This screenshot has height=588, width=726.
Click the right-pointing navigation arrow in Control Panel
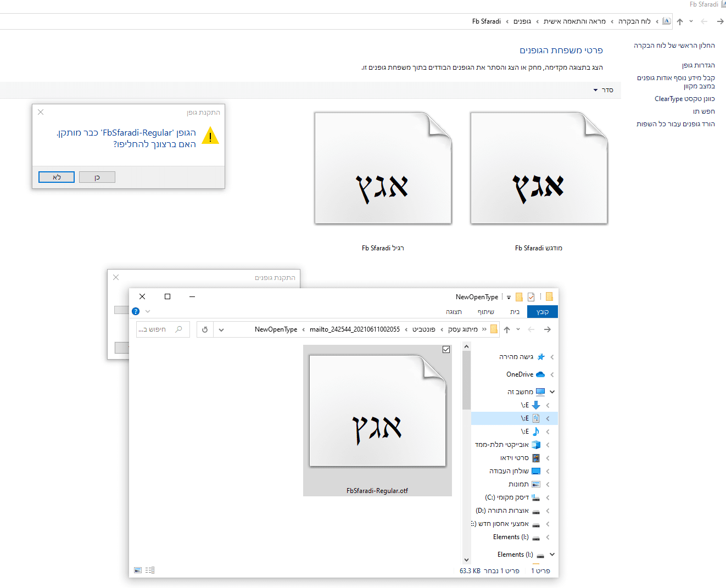click(x=721, y=21)
